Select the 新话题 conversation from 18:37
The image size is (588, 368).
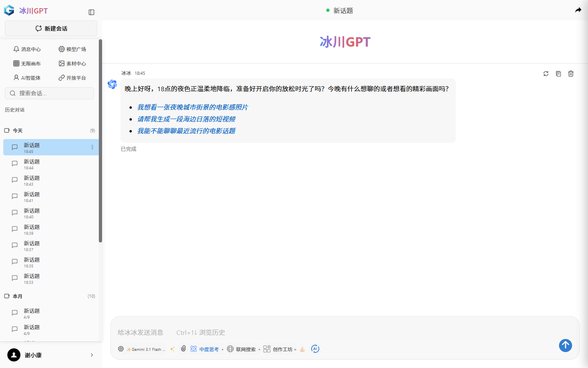[51, 246]
